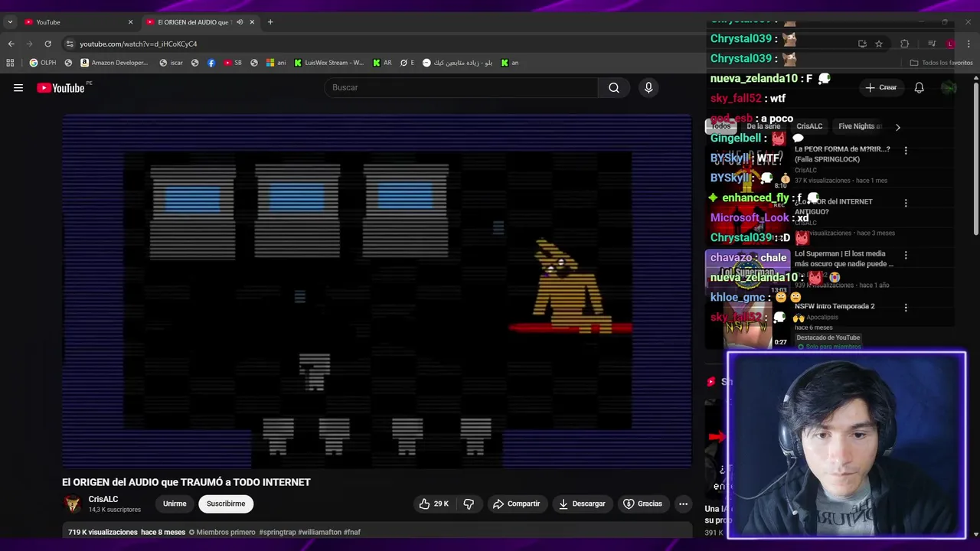
Task: Click the Gracias thanks button
Action: 642,504
